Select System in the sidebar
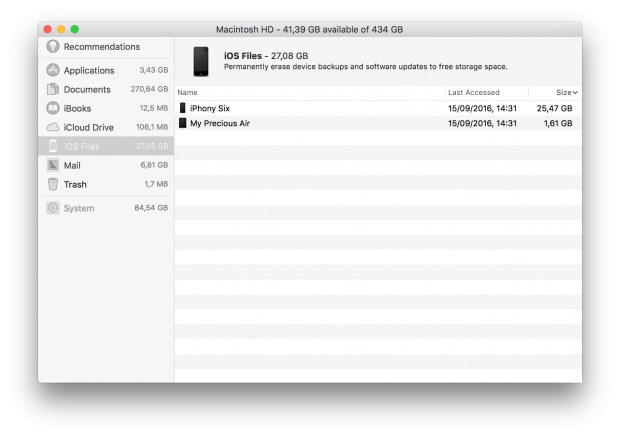The width and height of the screenshot is (620, 437). (106, 208)
